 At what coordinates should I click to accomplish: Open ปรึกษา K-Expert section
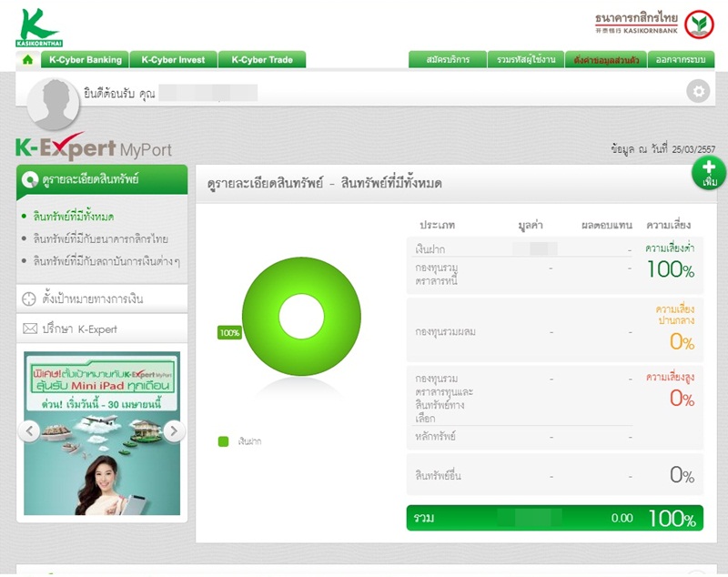pos(102,329)
